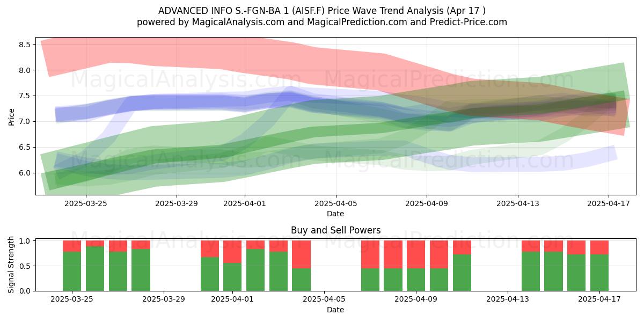The height and width of the screenshot is (322, 644).
Task: Click 2025-04-01 on the price chart axis
Action: tap(245, 203)
